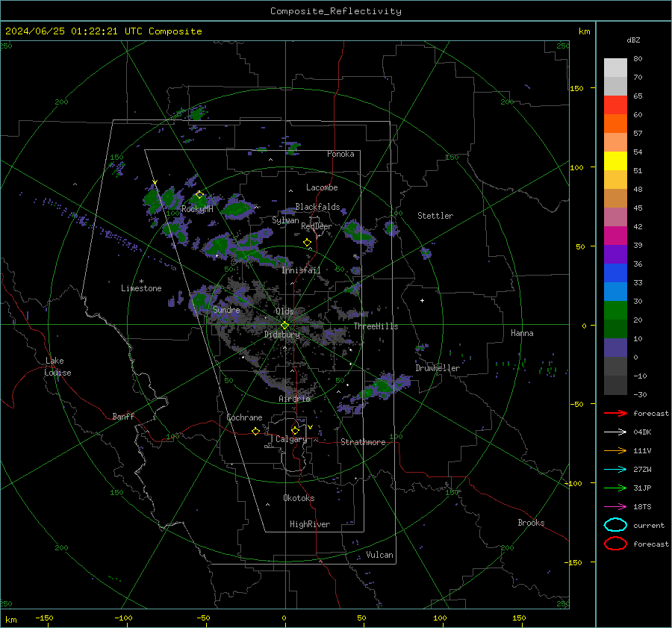Click the yellow diamond marker below RedDeer
Image resolution: width=672 pixels, height=628 pixels.
(x=307, y=243)
